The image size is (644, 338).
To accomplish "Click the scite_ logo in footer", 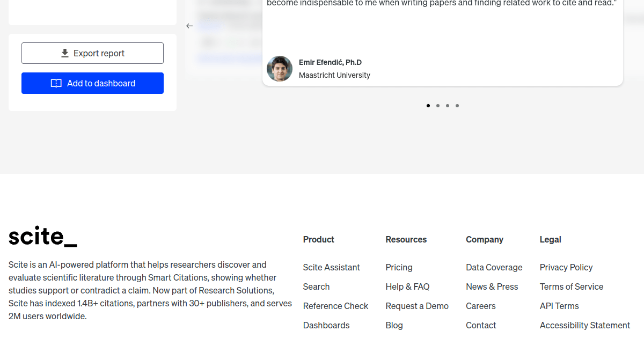I will 43,237.
